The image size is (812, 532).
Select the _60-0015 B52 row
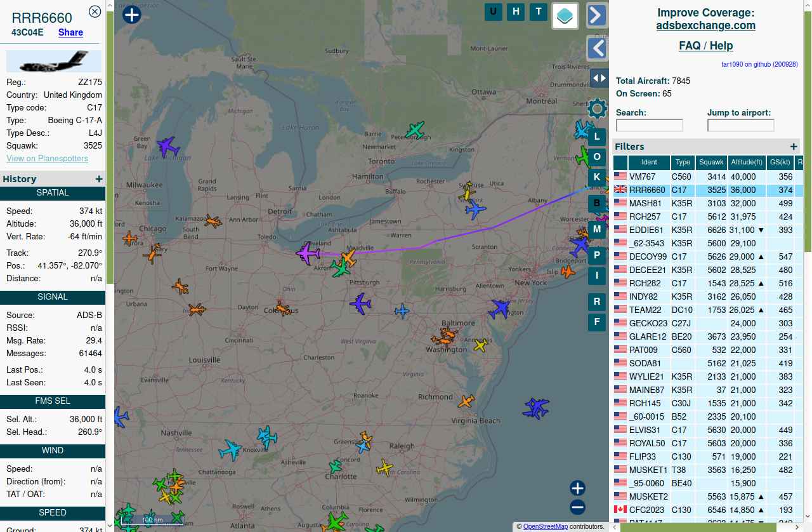(x=707, y=416)
